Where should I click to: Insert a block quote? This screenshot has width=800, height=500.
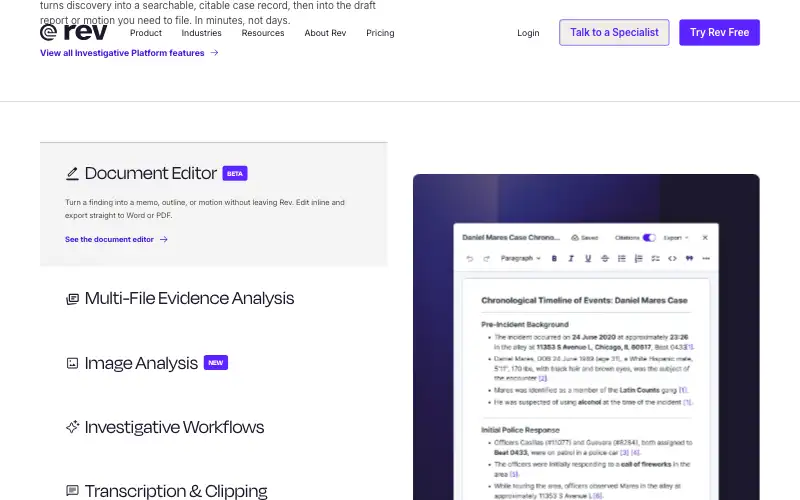point(689,259)
